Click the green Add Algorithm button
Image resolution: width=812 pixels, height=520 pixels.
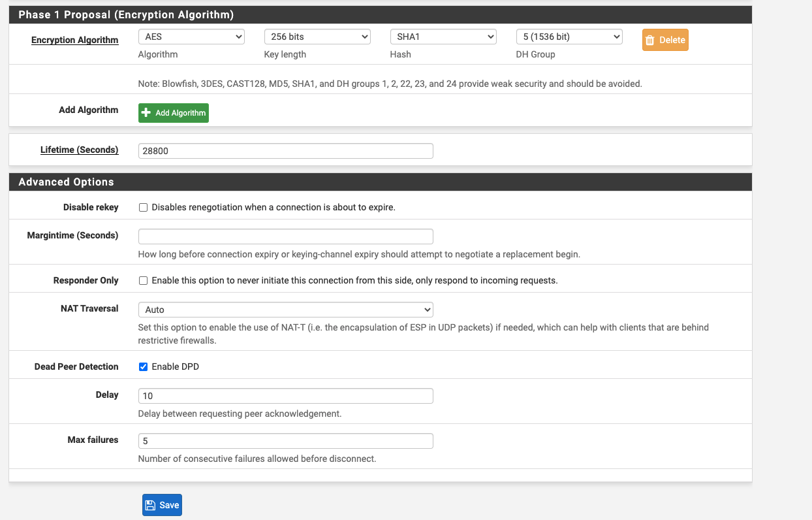coord(174,113)
